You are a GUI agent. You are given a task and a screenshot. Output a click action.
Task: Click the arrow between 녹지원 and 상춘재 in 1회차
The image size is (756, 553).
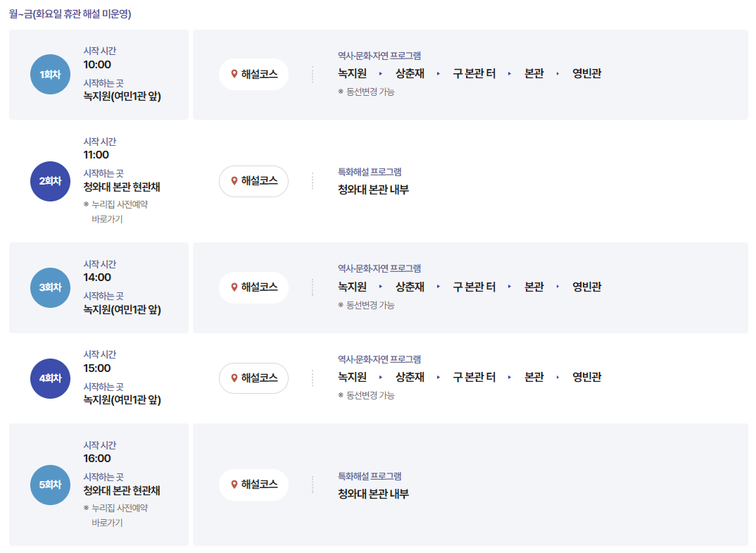click(379, 73)
